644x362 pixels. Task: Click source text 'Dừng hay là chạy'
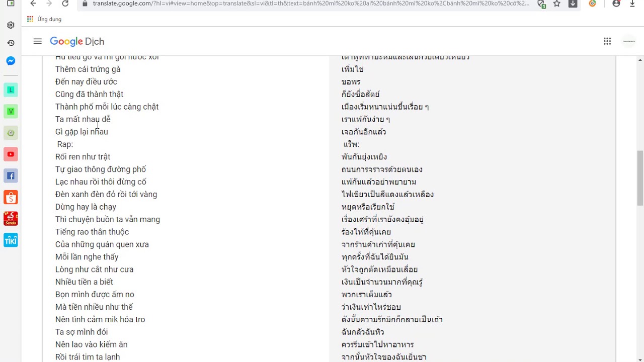pos(86,207)
